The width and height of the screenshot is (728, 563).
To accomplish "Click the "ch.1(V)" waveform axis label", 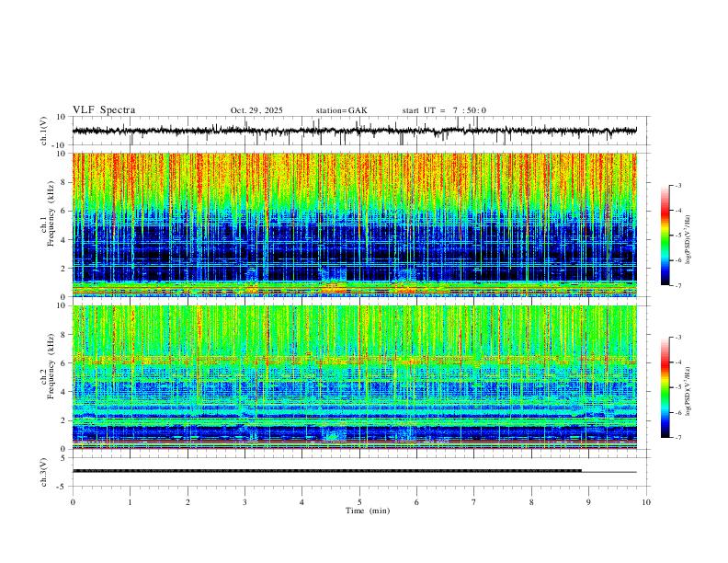I will coord(44,131).
